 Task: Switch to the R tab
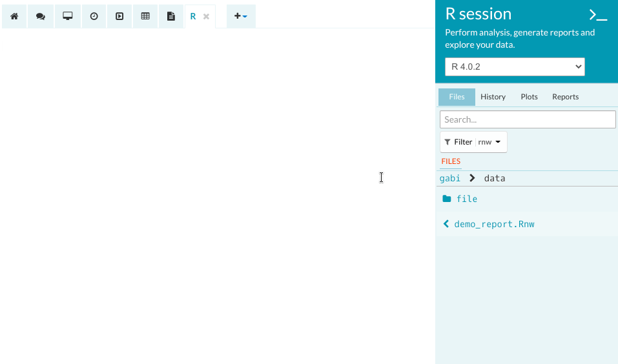click(x=193, y=16)
